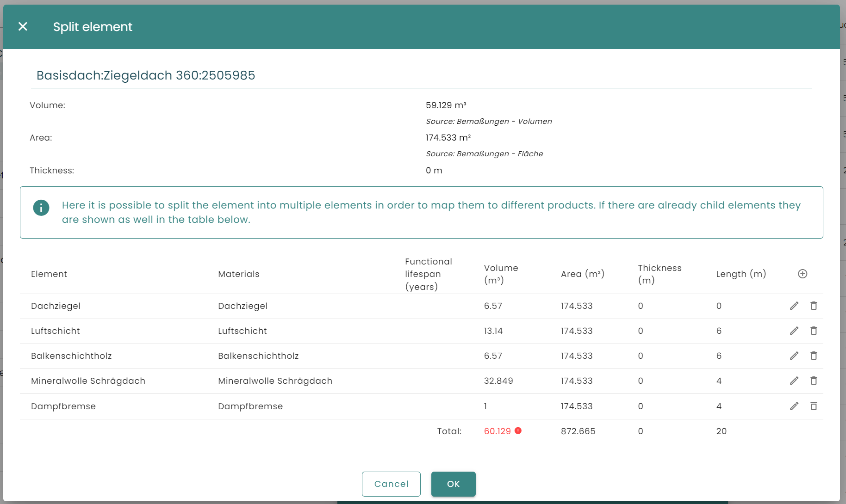
Task: Click the Dampfbremse material cell
Action: pyautogui.click(x=250, y=406)
